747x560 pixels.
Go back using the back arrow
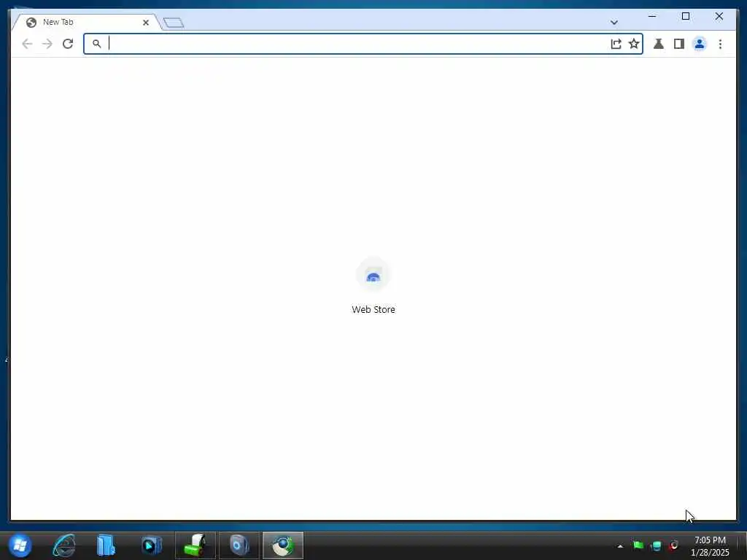[27, 44]
